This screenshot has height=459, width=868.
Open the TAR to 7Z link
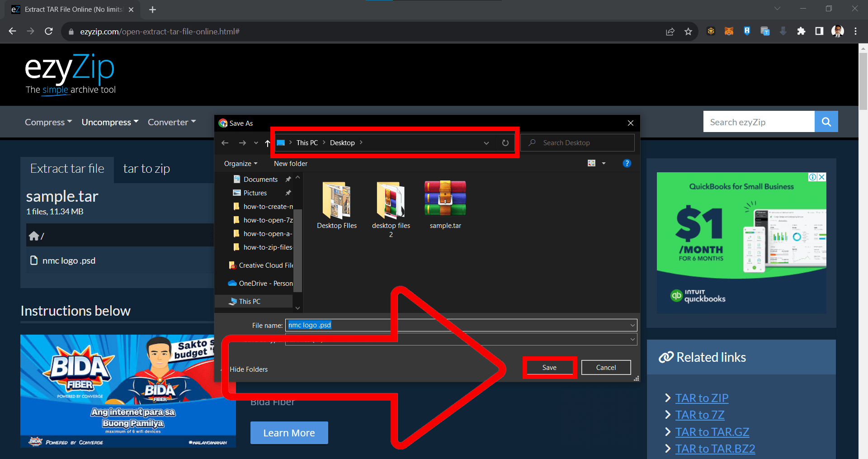click(x=700, y=414)
